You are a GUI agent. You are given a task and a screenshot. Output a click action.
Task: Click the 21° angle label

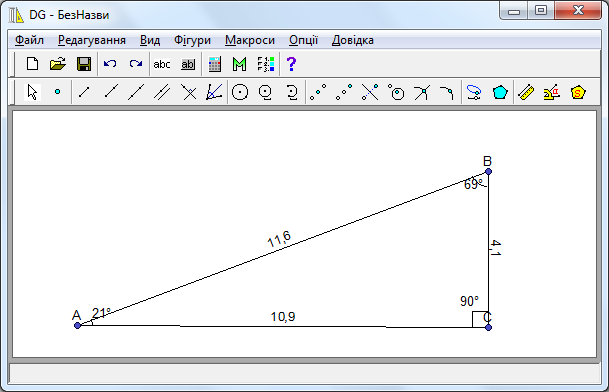(101, 313)
